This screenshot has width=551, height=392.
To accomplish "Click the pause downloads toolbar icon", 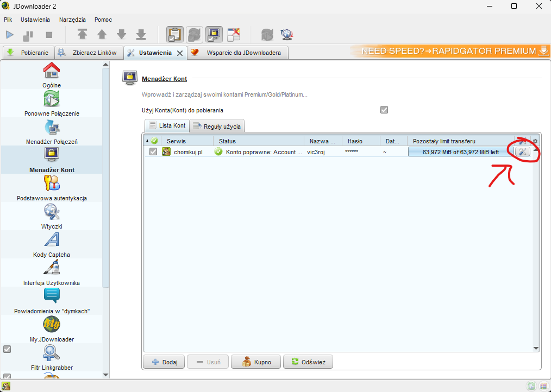I will click(x=28, y=35).
